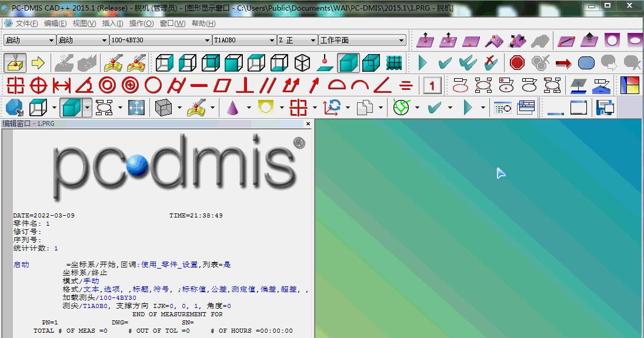Click the red octagon stop icon
Viewport: 644px width, 338px height.
(517, 63)
